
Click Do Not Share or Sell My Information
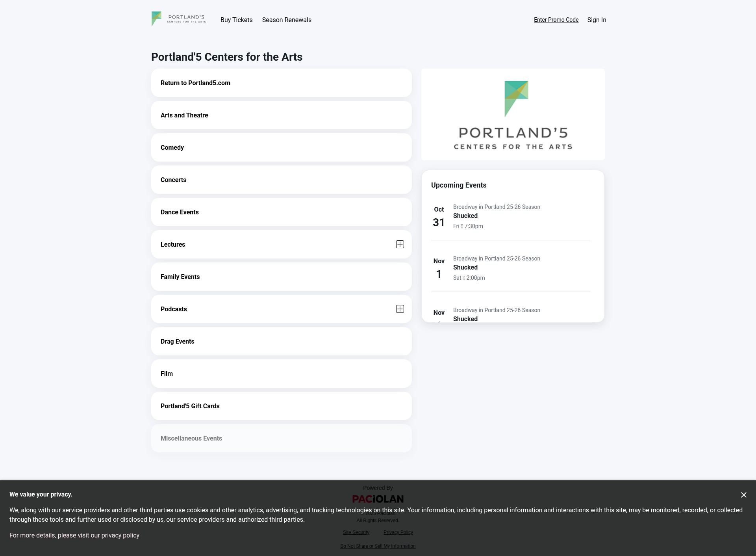[x=378, y=546]
